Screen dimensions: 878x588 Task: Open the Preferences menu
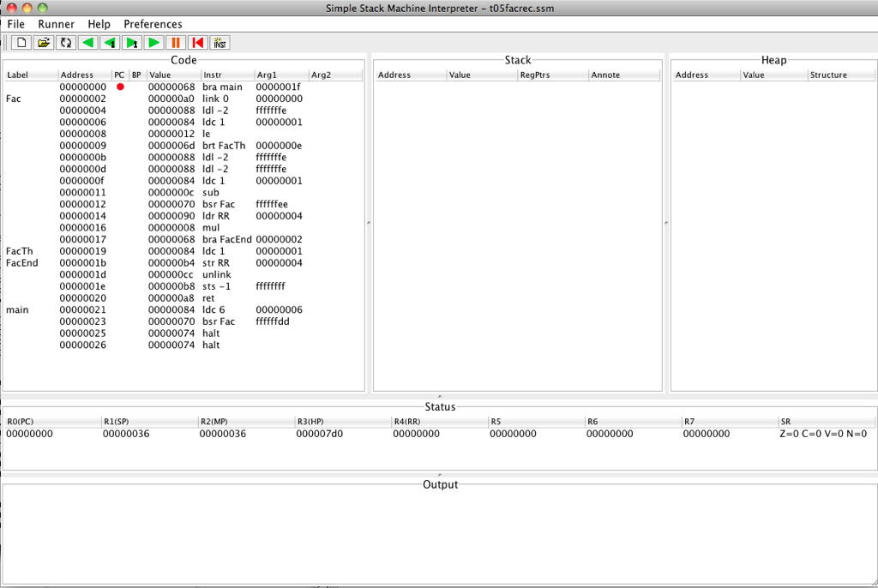[x=153, y=24]
